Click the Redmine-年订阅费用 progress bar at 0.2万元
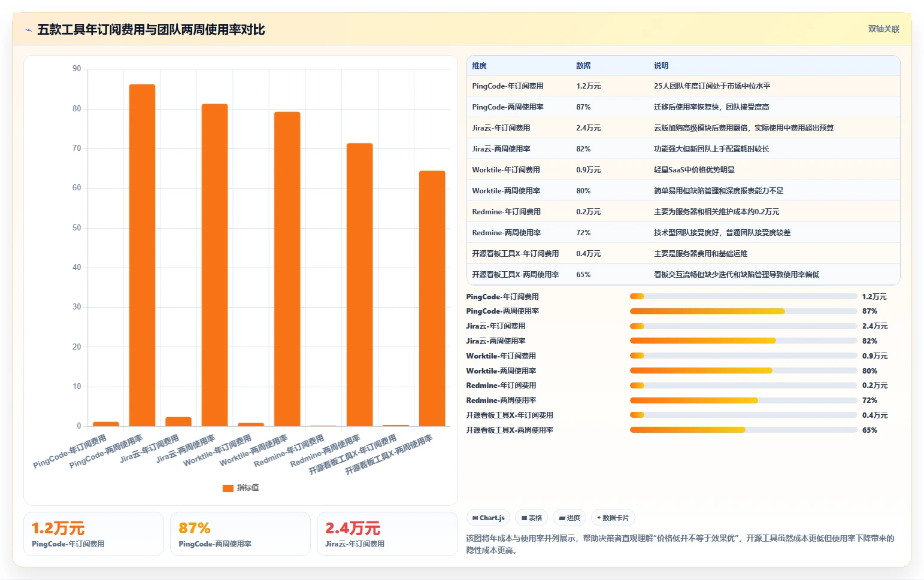Viewport: 924px width, 580px height. pyautogui.click(x=743, y=385)
